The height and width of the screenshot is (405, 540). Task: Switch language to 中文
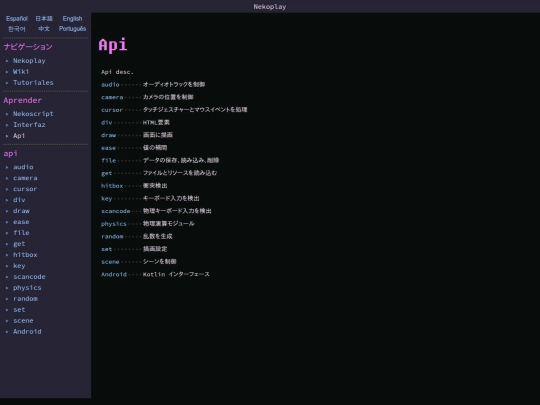click(x=44, y=29)
